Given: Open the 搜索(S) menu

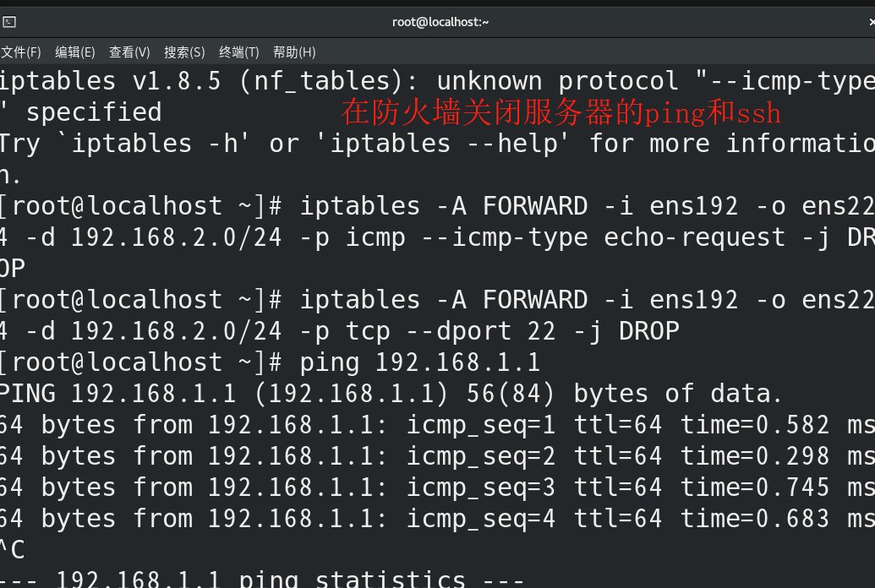Looking at the screenshot, I should pos(183,52).
